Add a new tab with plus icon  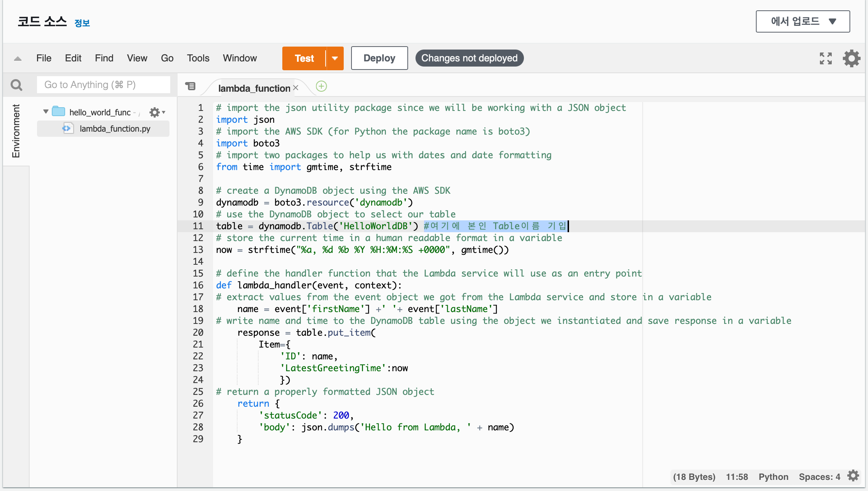pyautogui.click(x=322, y=86)
